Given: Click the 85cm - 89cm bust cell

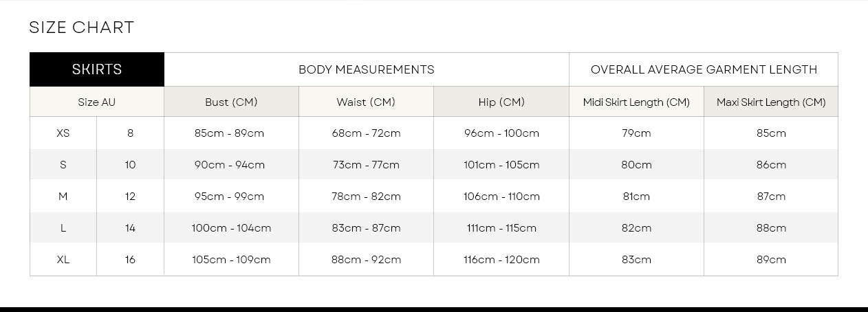Looking at the screenshot, I should (x=230, y=133).
